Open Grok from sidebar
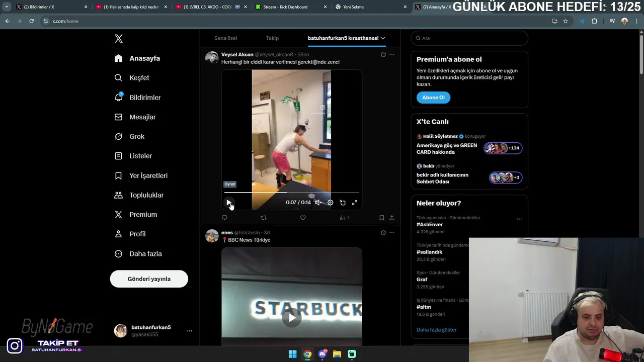The width and height of the screenshot is (644, 362). pos(129,137)
